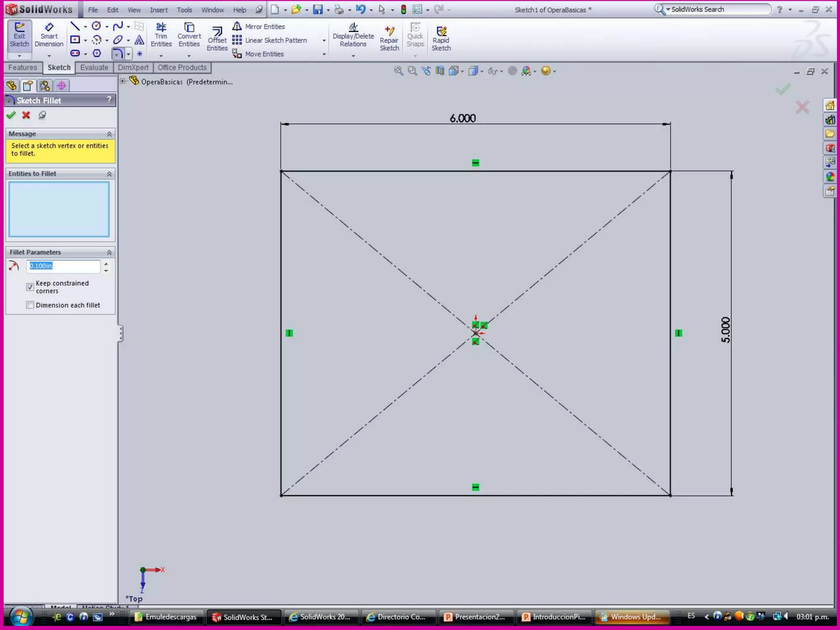Click the Smart Dimension tool

coord(49,35)
